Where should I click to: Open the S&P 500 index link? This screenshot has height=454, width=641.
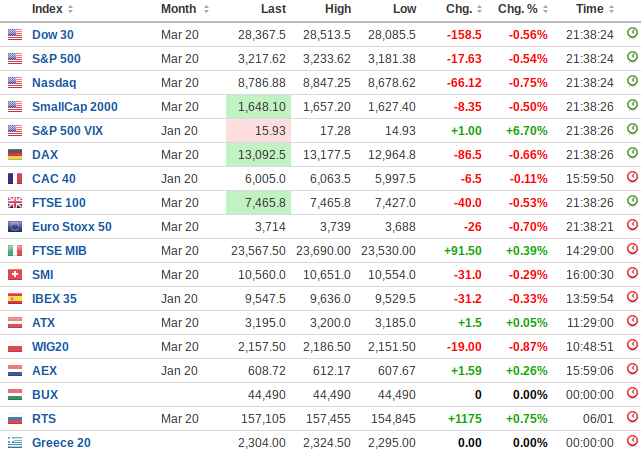(56, 59)
